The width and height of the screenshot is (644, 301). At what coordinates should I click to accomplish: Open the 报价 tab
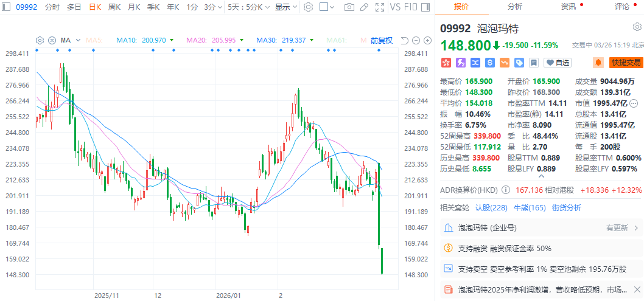coord(461,6)
